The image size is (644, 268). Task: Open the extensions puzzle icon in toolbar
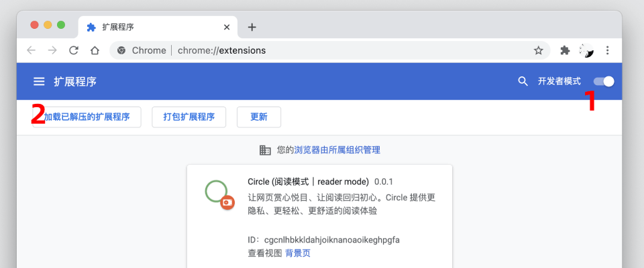click(x=565, y=50)
